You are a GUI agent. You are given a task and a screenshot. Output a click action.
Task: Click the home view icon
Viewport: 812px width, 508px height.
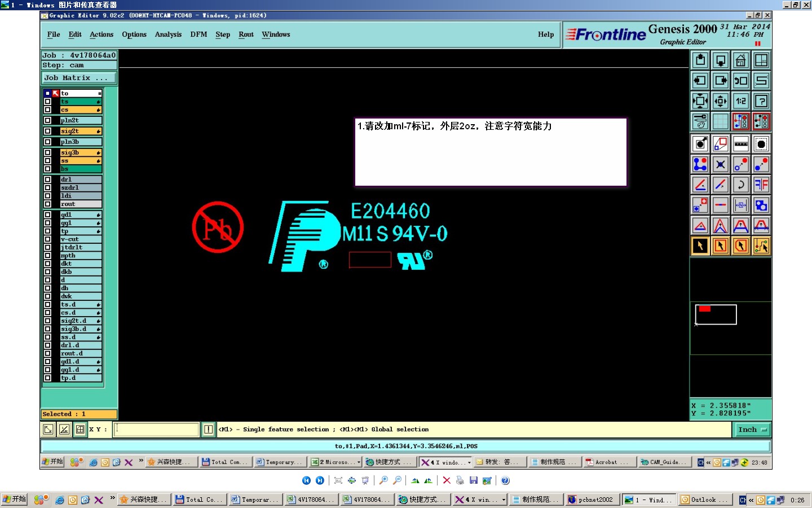[741, 60]
